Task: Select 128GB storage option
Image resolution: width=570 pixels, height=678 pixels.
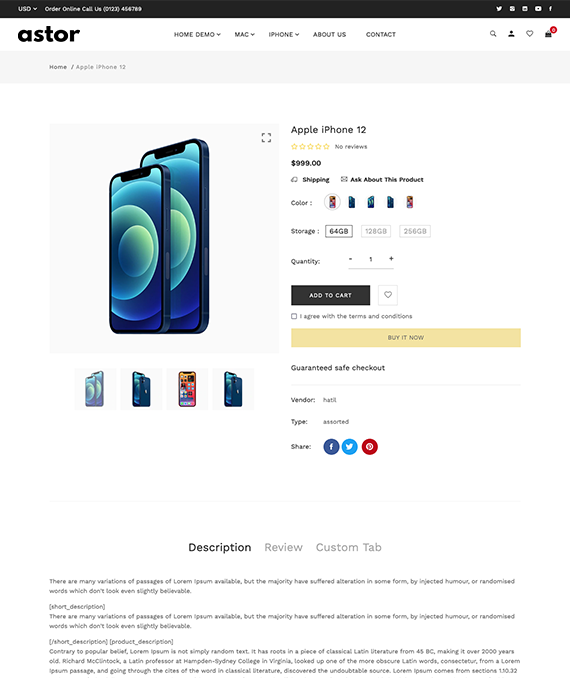Action: 376,231
